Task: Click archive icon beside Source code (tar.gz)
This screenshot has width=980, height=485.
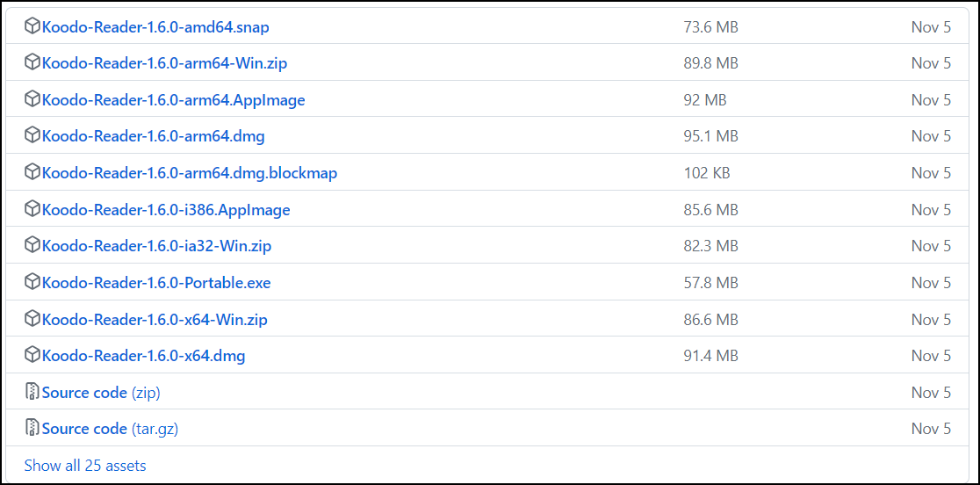Action: coord(32,429)
